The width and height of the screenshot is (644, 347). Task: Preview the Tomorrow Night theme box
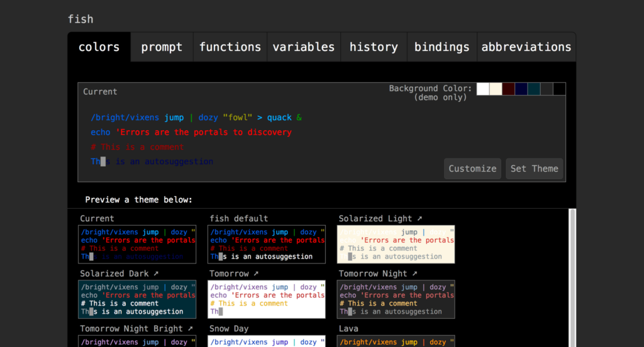coord(396,299)
